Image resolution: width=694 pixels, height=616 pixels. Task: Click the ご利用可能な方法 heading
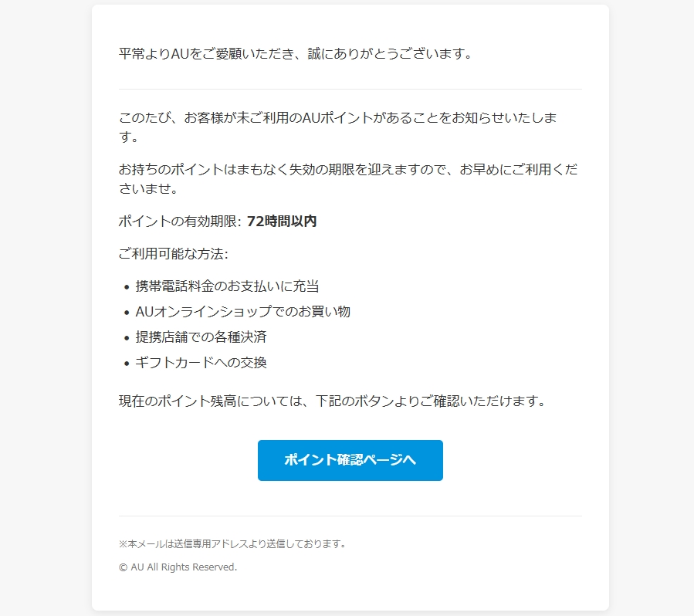click(x=173, y=253)
